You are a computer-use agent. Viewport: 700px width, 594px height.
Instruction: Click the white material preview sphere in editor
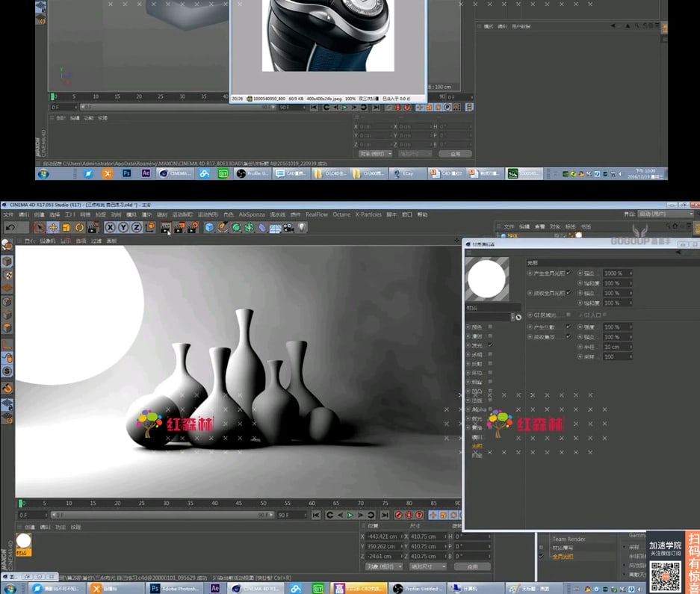pyautogui.click(x=486, y=279)
